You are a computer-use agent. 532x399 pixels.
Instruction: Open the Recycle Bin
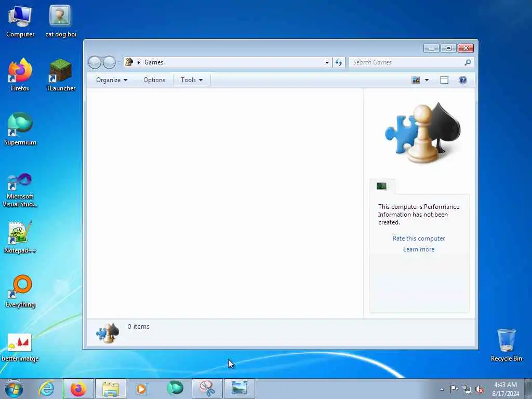tap(506, 345)
